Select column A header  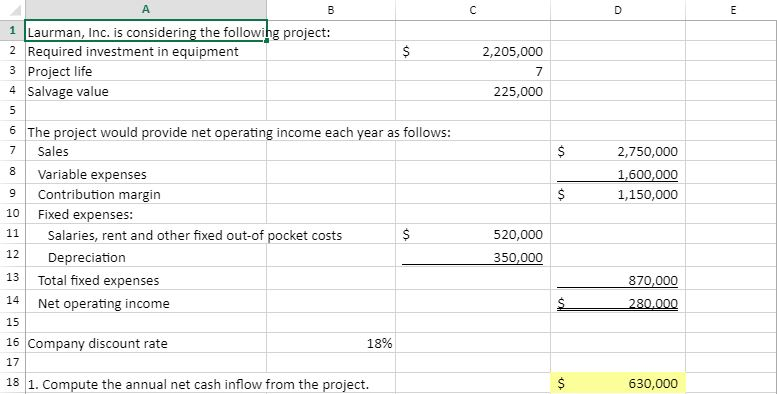pyautogui.click(x=146, y=9)
